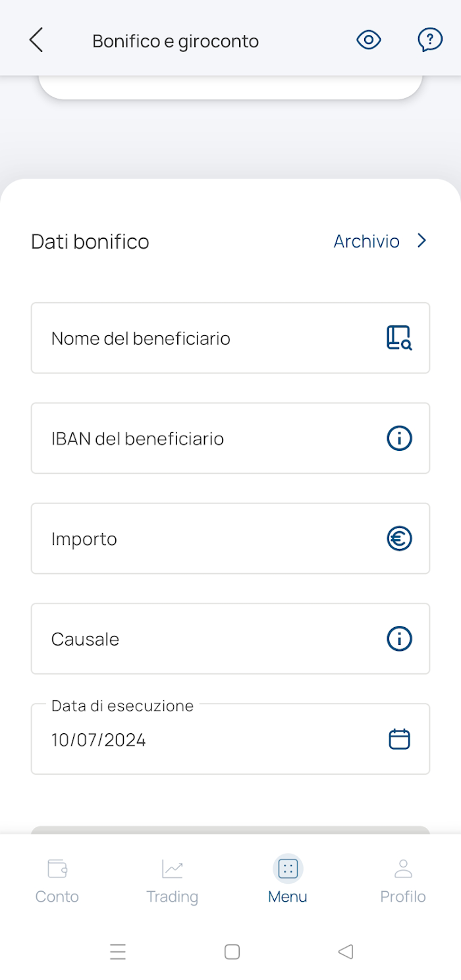The image size is (461, 980).
Task: Open the Archivio link
Action: 366,242
